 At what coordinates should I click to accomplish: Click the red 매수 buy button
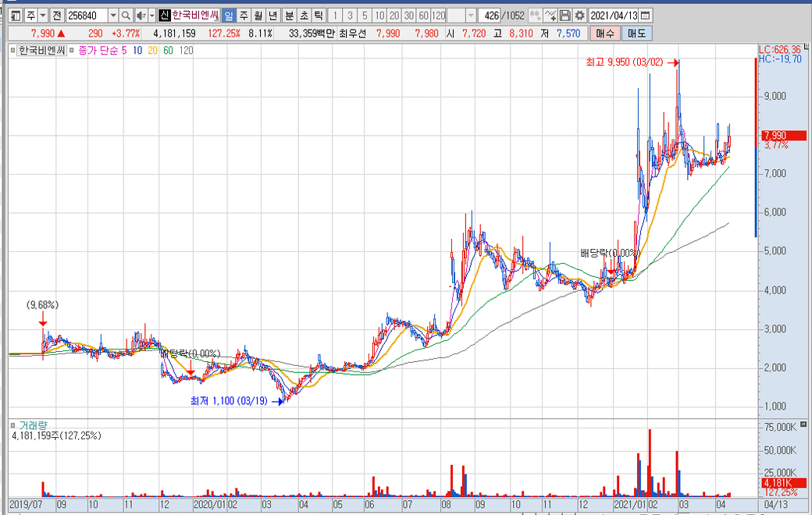coord(604,33)
